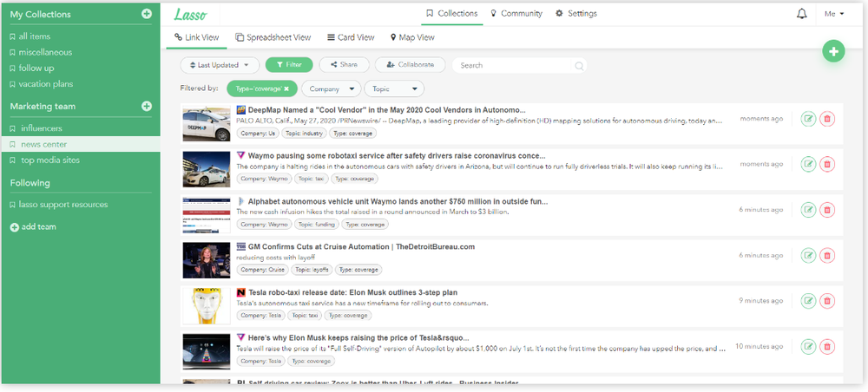Click the Collaborate button
868x392 pixels.
tap(410, 65)
